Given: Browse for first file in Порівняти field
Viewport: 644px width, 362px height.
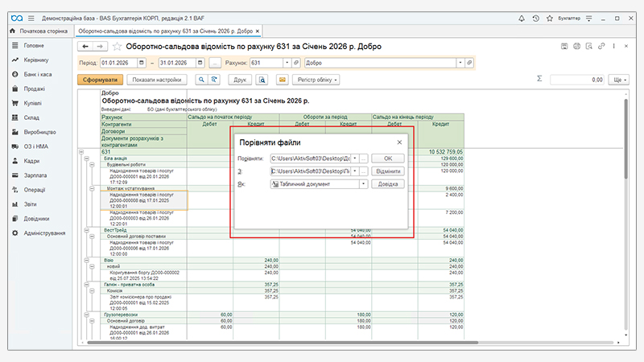Looking at the screenshot, I should click(x=364, y=158).
